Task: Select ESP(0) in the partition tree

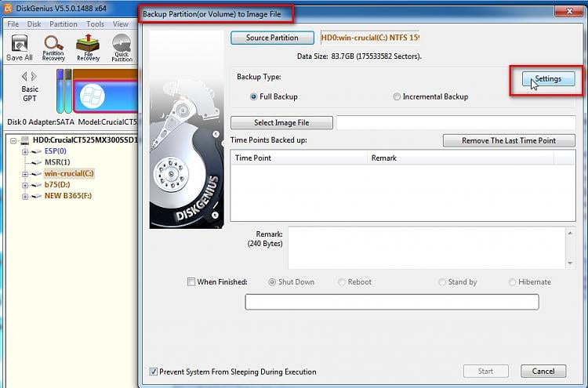Action: coord(55,151)
